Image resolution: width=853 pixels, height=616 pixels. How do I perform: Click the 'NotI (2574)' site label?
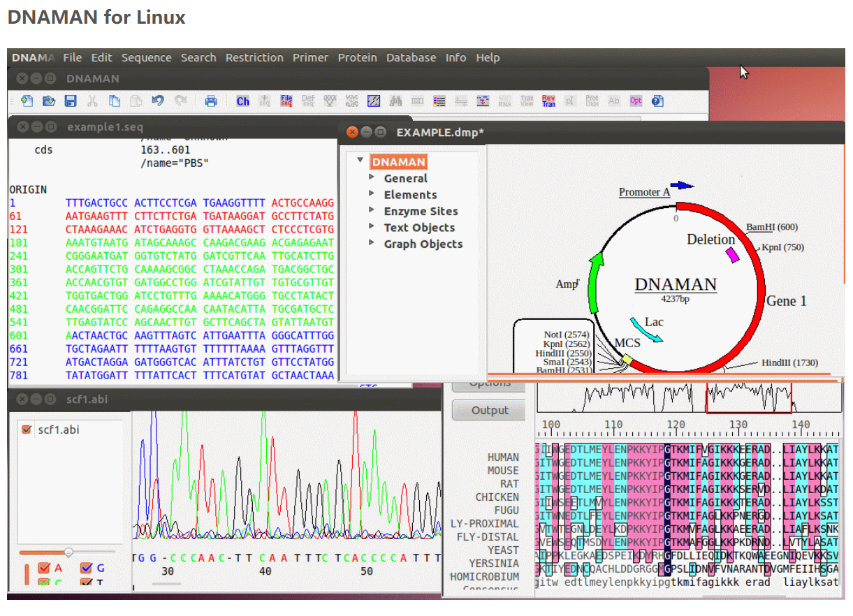tap(567, 335)
